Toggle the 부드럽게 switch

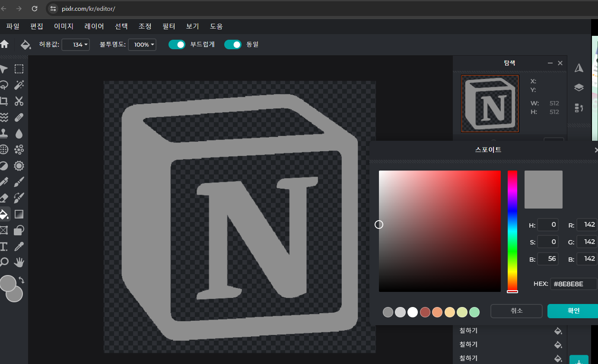coord(177,44)
